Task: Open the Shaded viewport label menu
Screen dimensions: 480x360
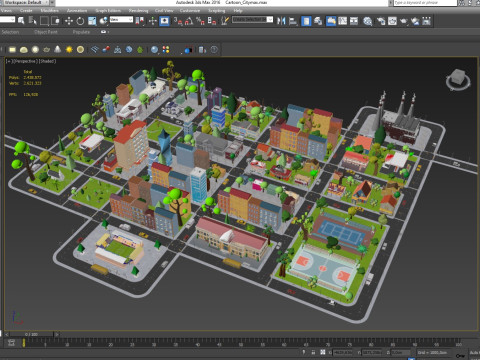Action: 48,61
